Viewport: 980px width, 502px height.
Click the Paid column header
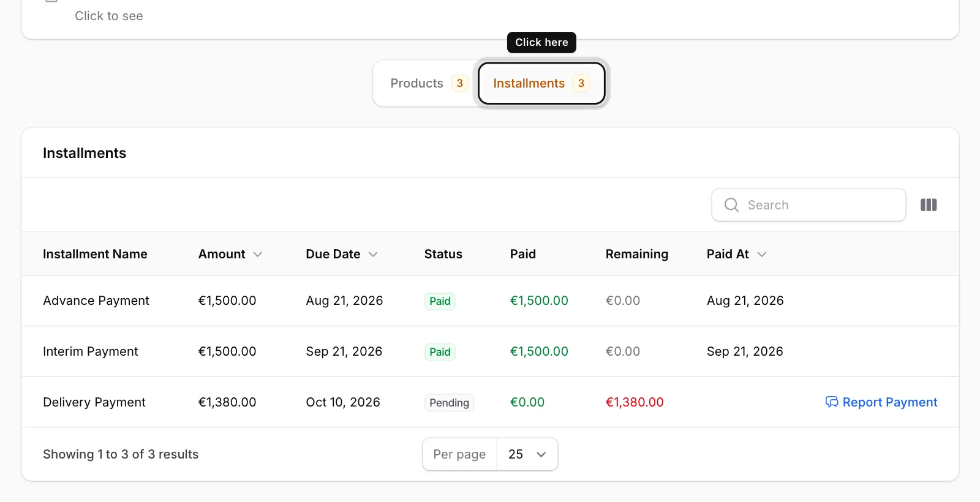pyautogui.click(x=523, y=254)
